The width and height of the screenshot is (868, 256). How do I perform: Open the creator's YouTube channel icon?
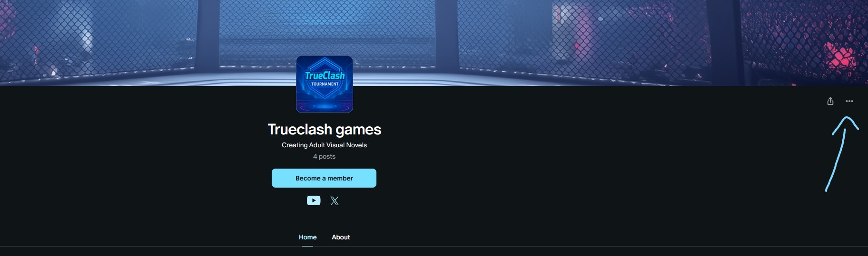point(314,200)
